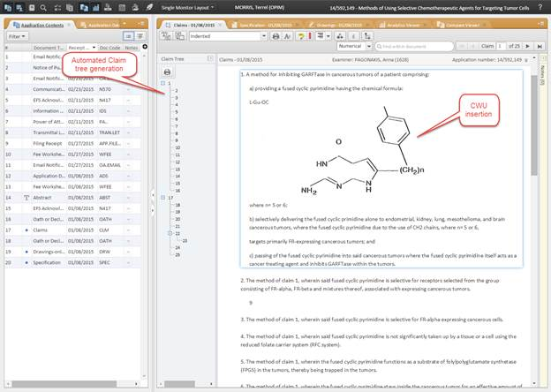Click the document list horizontal scrollbar

(64, 383)
